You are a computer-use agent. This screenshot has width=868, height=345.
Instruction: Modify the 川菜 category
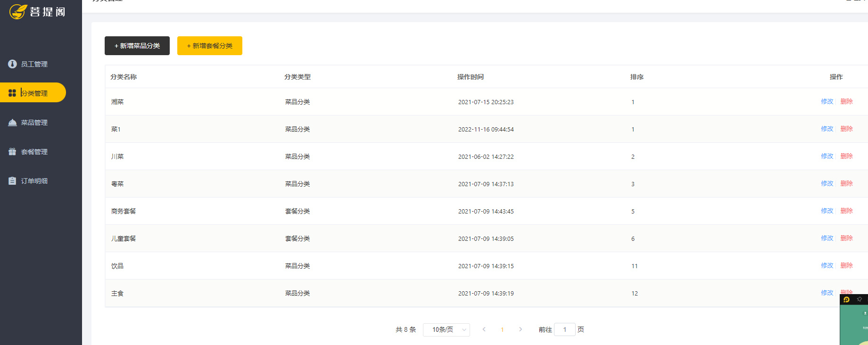pyautogui.click(x=827, y=156)
